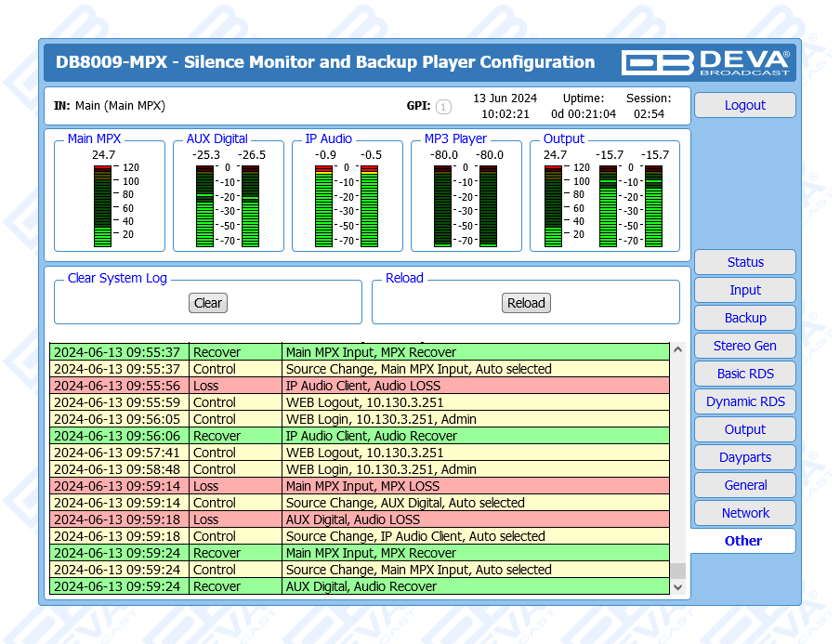The image size is (840, 644).
Task: Open the Output settings tab
Action: 744,429
